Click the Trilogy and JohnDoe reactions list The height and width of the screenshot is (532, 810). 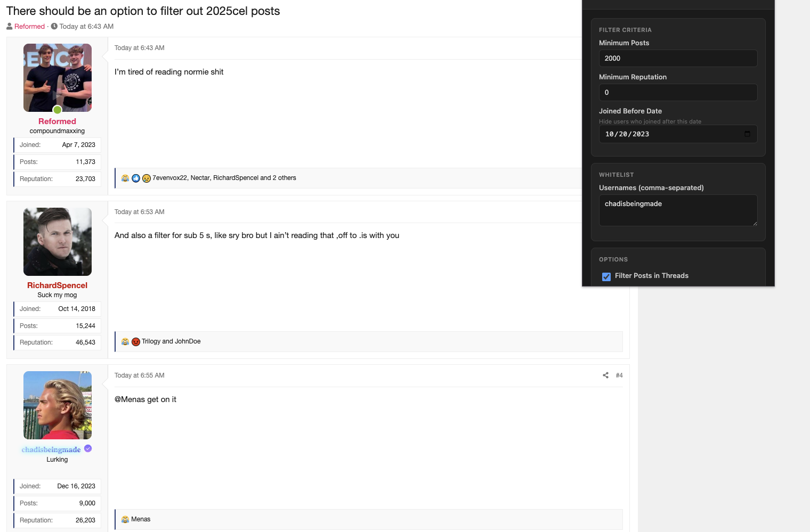coord(171,342)
